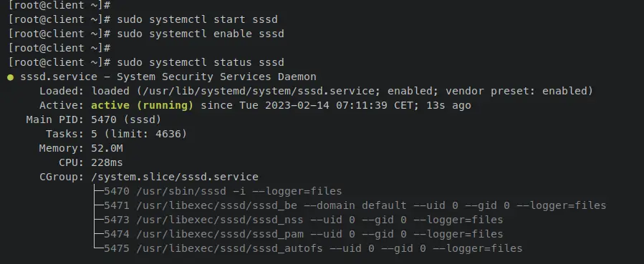Image resolution: width=644 pixels, height=264 pixels.
Task: Select the sssd_nss process 5473 entry
Action: coord(303,220)
